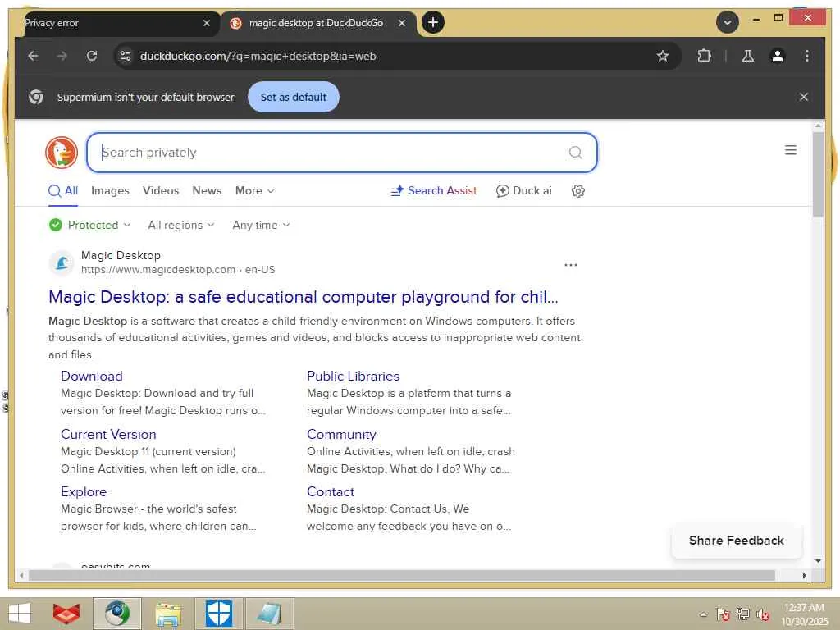Open the Chrome Labs flask icon
Image resolution: width=840 pixels, height=630 pixels.
point(748,56)
